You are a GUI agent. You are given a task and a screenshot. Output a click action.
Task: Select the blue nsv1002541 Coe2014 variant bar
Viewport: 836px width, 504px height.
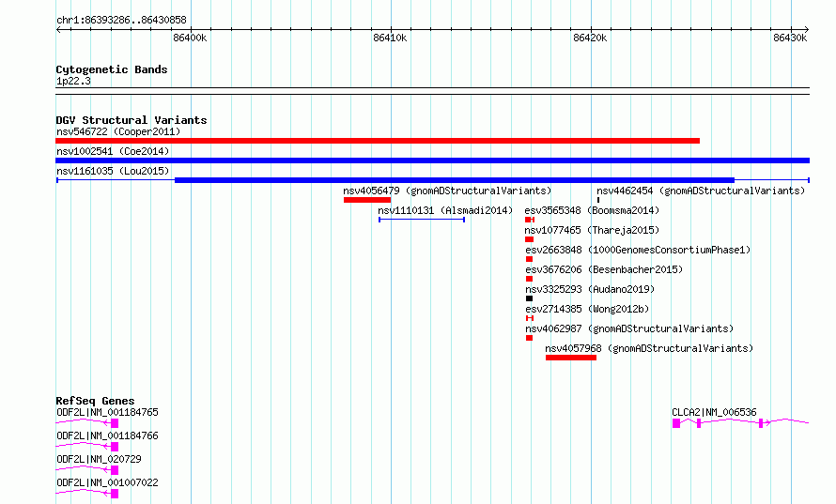tap(432, 160)
